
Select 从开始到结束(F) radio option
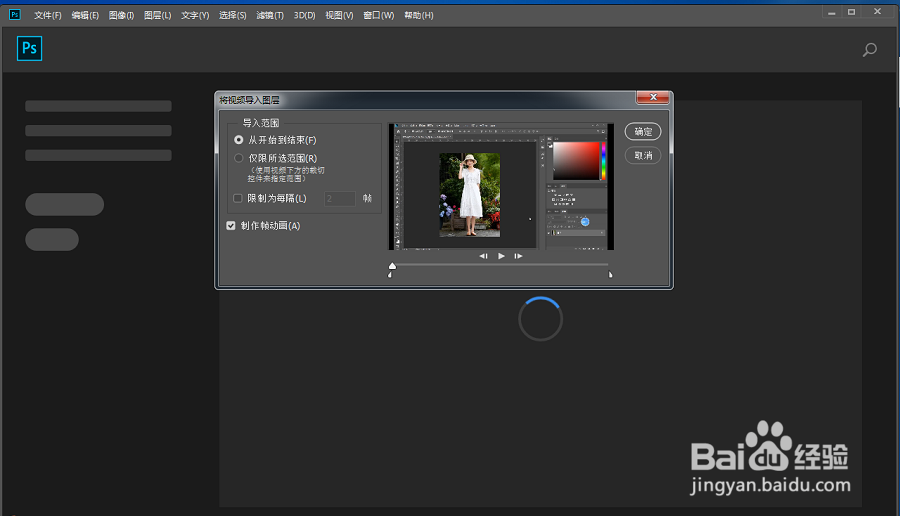[239, 140]
